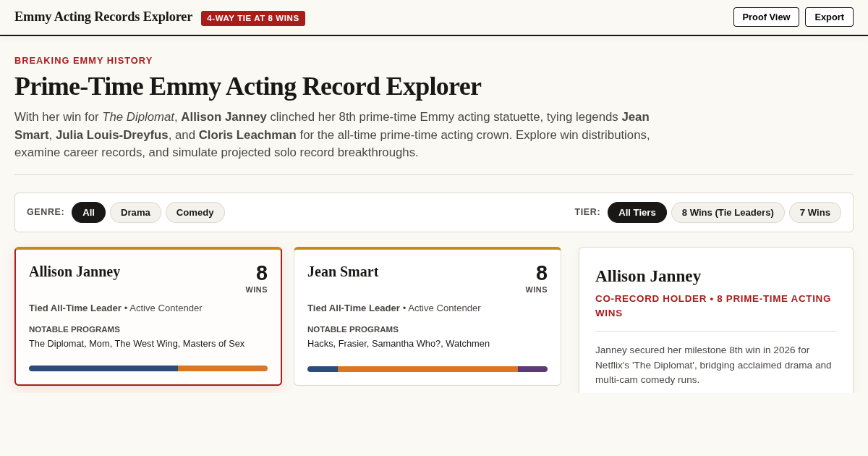Viewport: 868px width, 456px height.
Task: Select the All Tiers filter
Action: [637, 212]
